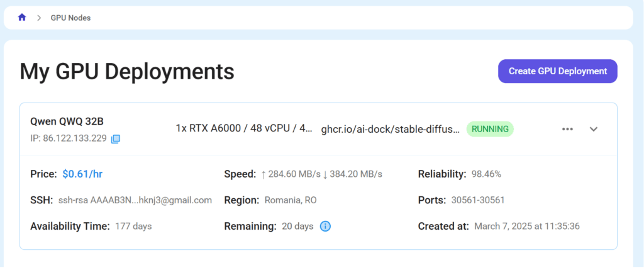Click the IP address 86.122.133.229

point(74,138)
